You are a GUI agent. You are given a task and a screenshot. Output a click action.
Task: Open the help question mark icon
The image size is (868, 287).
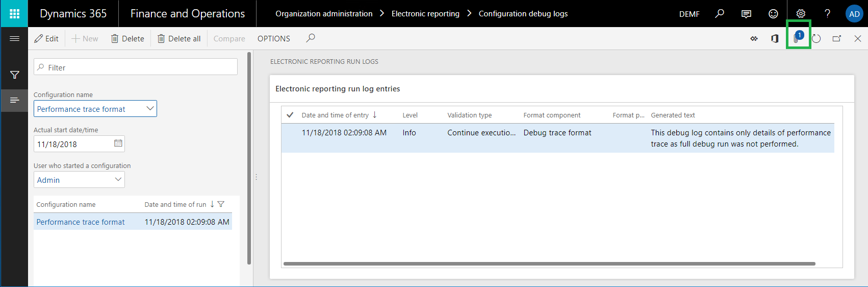click(827, 14)
